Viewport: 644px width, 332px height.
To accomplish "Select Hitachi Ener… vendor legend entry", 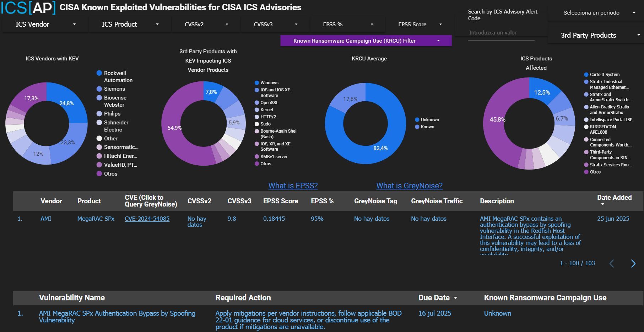I will coord(117,156).
